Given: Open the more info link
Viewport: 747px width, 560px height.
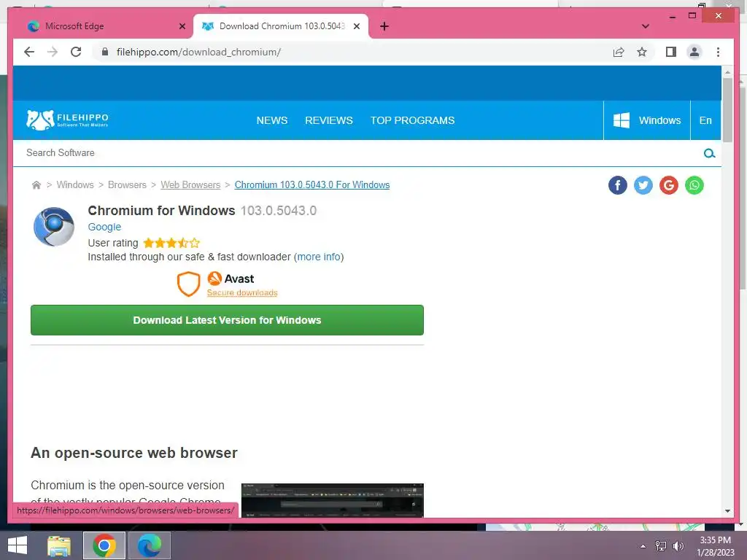Looking at the screenshot, I should (x=319, y=257).
